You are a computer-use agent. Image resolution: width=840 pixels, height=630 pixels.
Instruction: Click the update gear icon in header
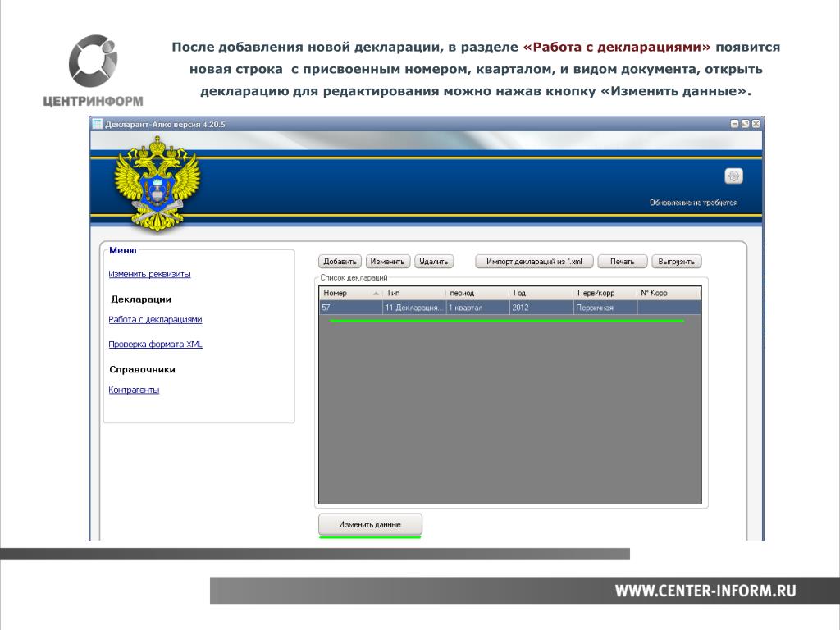click(733, 176)
